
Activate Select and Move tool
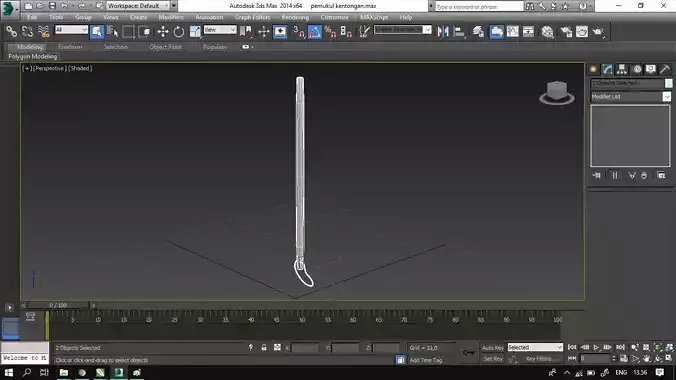pos(163,31)
